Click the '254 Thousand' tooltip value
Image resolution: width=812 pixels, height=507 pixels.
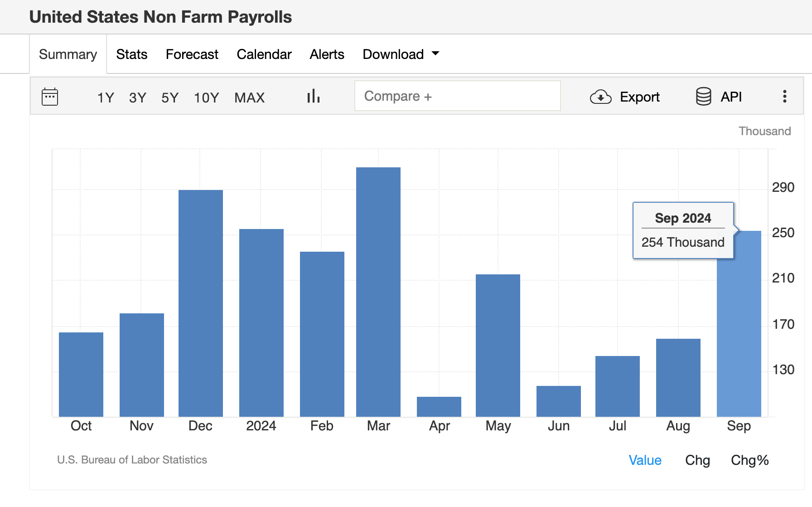pyautogui.click(x=683, y=242)
